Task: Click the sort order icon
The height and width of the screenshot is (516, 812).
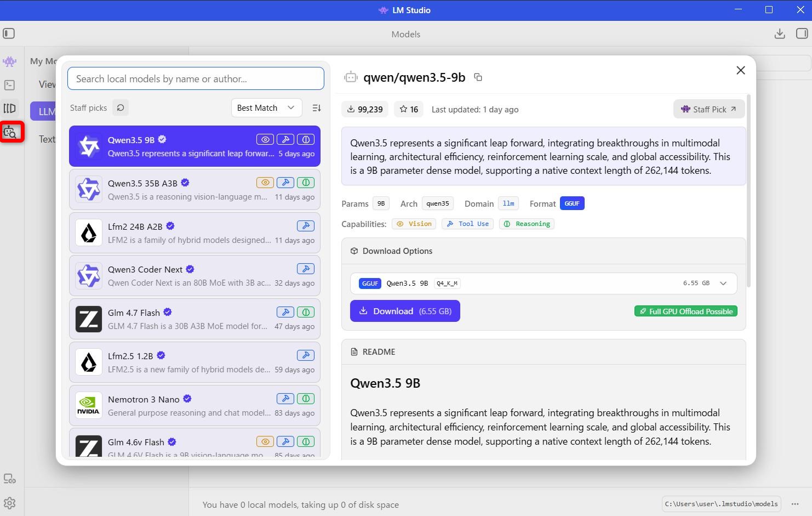Action: (316, 108)
